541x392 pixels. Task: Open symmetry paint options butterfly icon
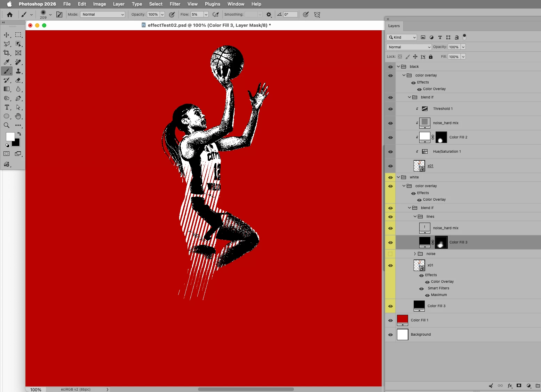[317, 15]
